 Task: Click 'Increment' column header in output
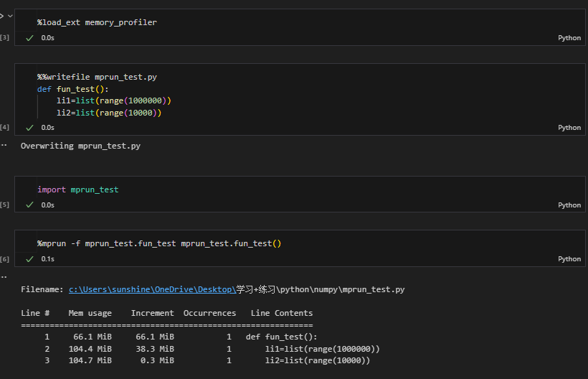pos(152,313)
